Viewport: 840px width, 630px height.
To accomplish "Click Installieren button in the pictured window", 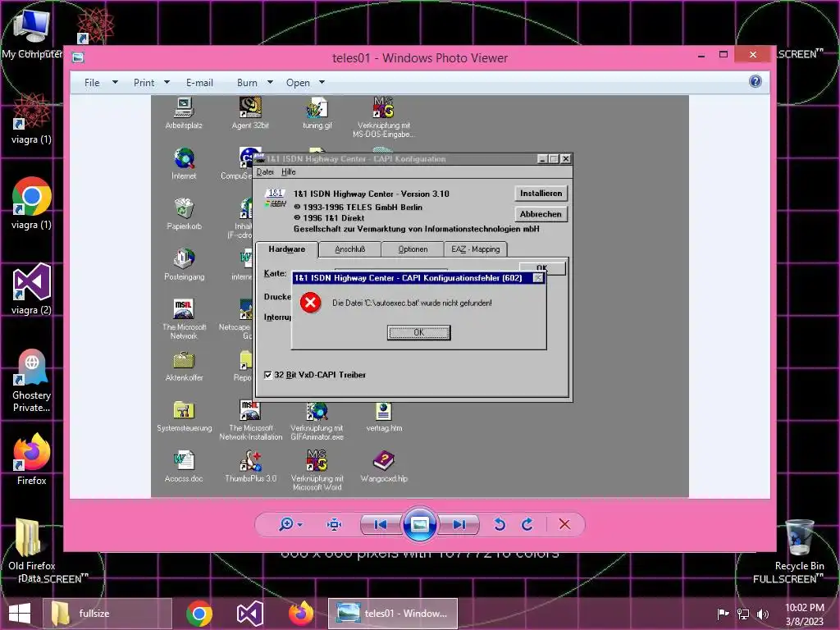I will 541,194.
